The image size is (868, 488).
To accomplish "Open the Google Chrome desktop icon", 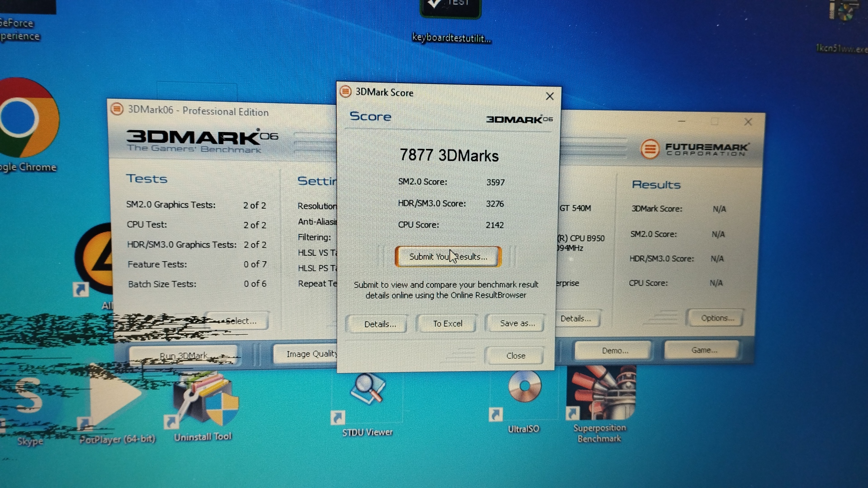I will tap(28, 118).
